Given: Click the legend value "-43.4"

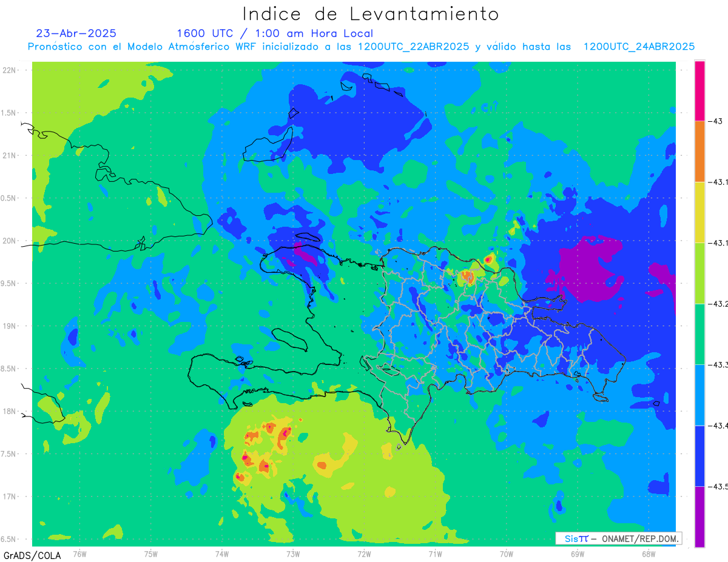Looking at the screenshot, I should coord(719,426).
